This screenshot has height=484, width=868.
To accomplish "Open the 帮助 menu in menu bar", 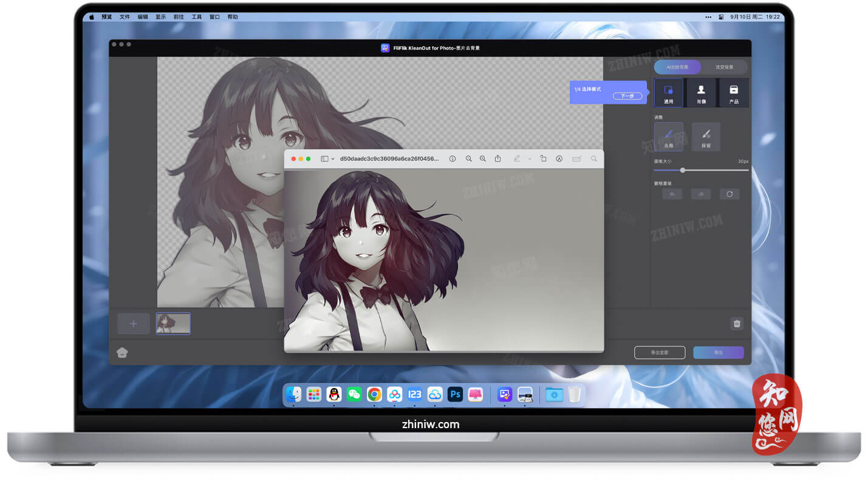I will coord(233,17).
